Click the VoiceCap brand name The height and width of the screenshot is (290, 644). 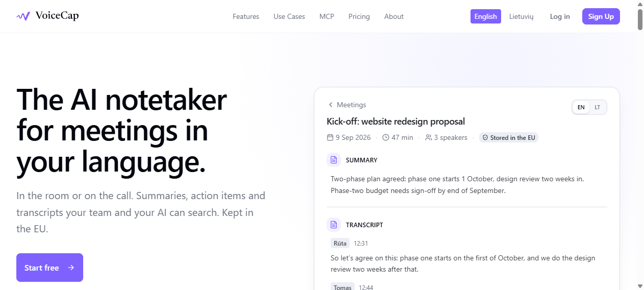click(57, 16)
